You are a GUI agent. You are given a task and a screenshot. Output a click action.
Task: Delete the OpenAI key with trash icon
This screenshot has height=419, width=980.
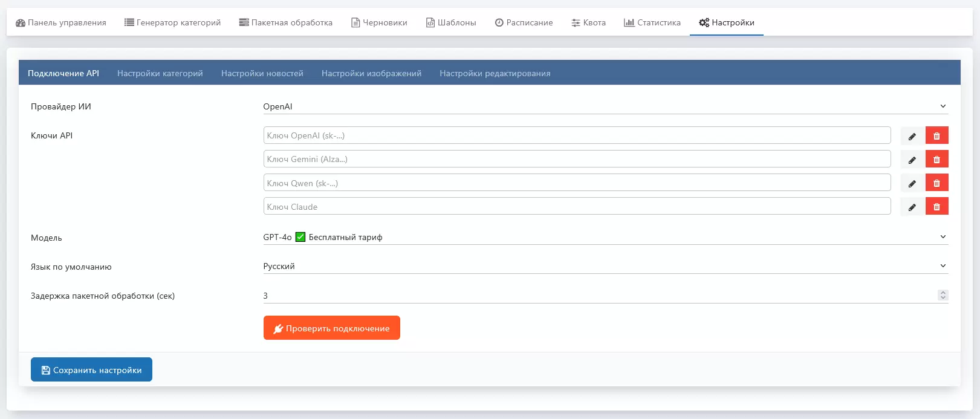click(936, 136)
